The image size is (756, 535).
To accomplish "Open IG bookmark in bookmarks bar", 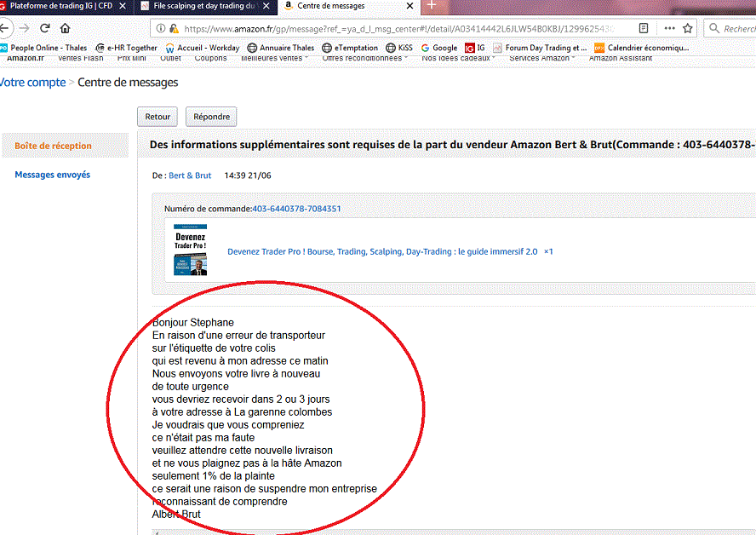I will (x=475, y=48).
